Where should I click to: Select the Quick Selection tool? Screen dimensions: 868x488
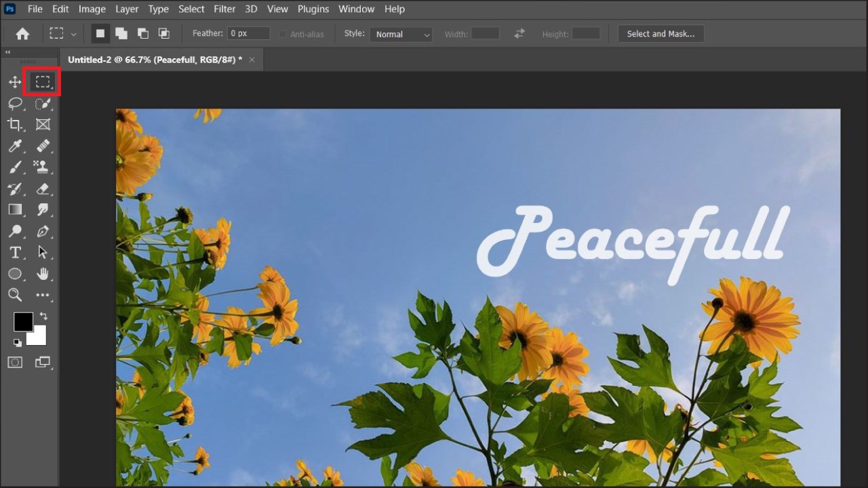[43, 104]
